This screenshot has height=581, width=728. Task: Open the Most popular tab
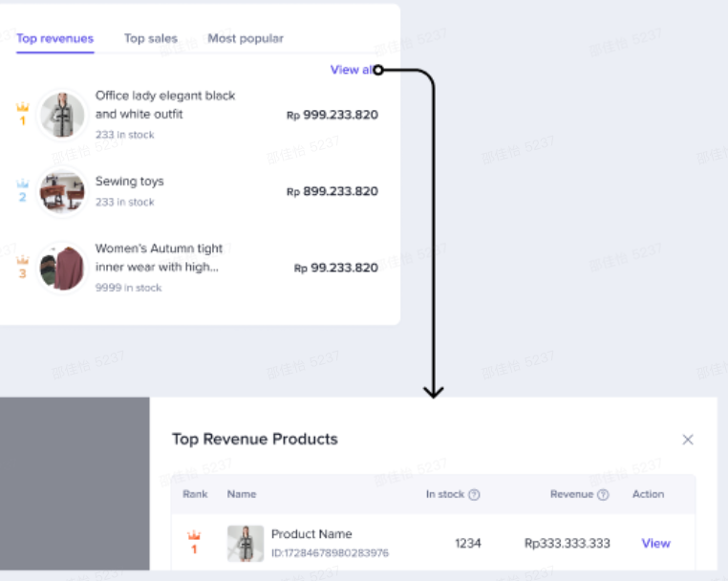[x=246, y=39]
